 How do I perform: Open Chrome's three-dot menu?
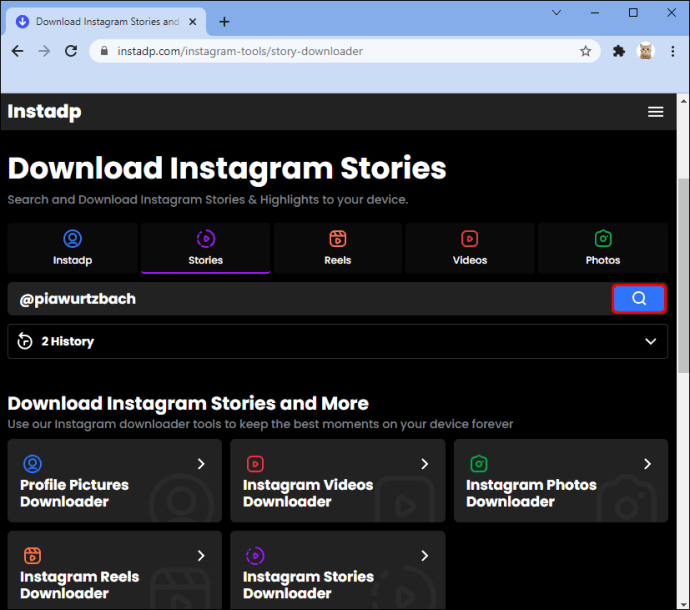pos(672,51)
